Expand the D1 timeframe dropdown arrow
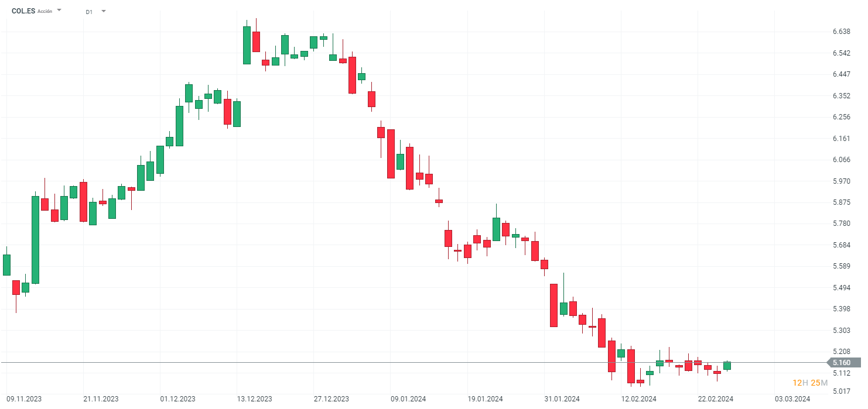This screenshot has width=868, height=409. coord(104,11)
